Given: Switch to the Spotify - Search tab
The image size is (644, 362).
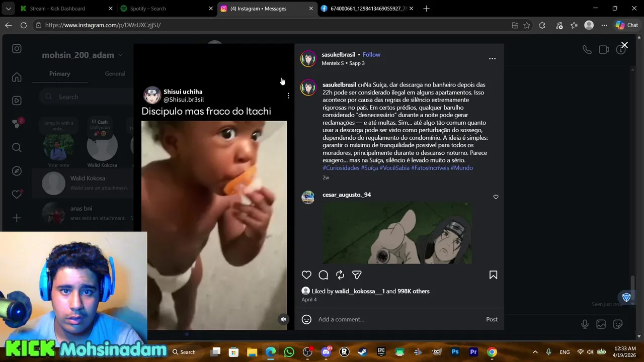Looking at the screenshot, I should 165,9.
